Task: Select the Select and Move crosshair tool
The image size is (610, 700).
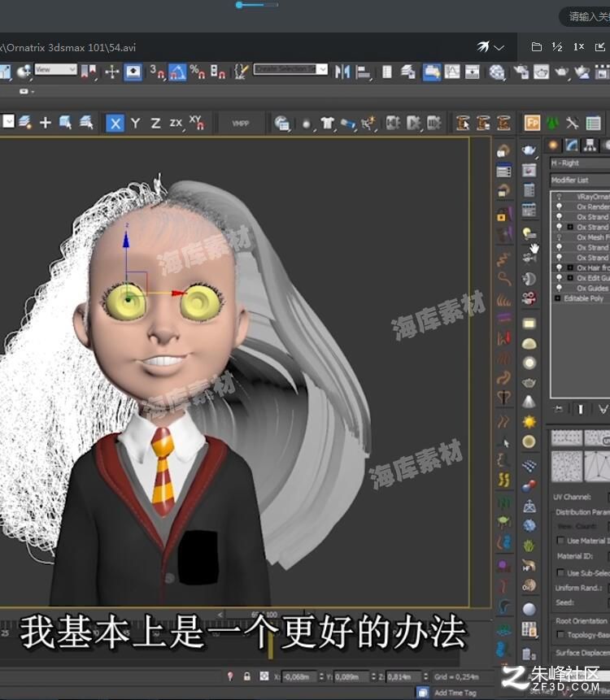Action: click(x=112, y=72)
